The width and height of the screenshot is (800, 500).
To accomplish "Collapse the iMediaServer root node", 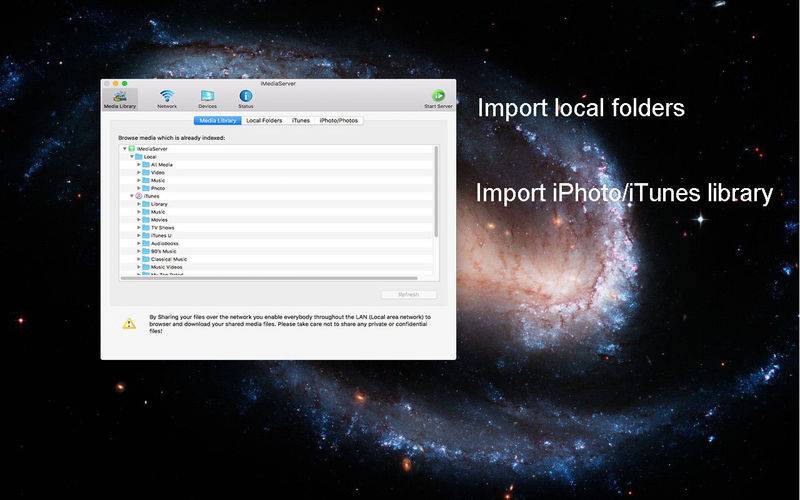I will click(x=124, y=149).
